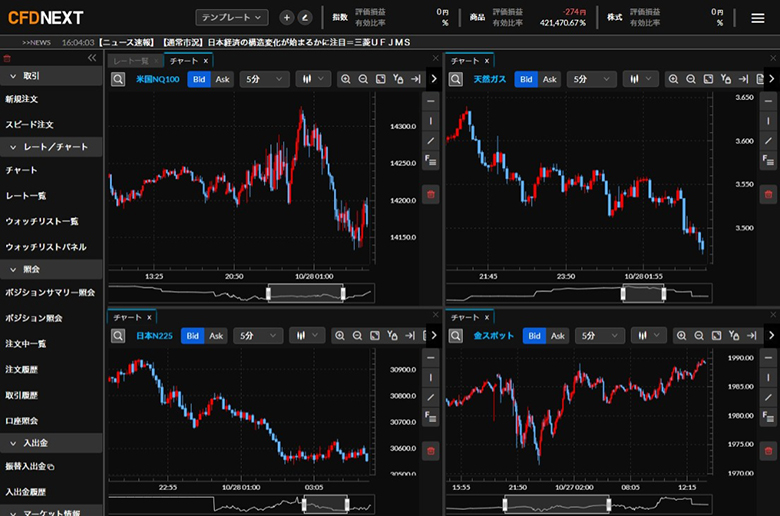Image resolution: width=780 pixels, height=516 pixels.
Task: Open the 5分 timeframe dropdown in 天然ガス chart
Action: point(591,79)
